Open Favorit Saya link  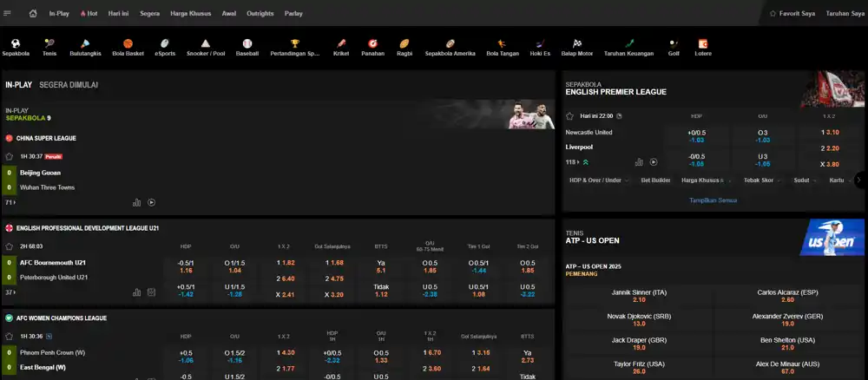point(792,13)
